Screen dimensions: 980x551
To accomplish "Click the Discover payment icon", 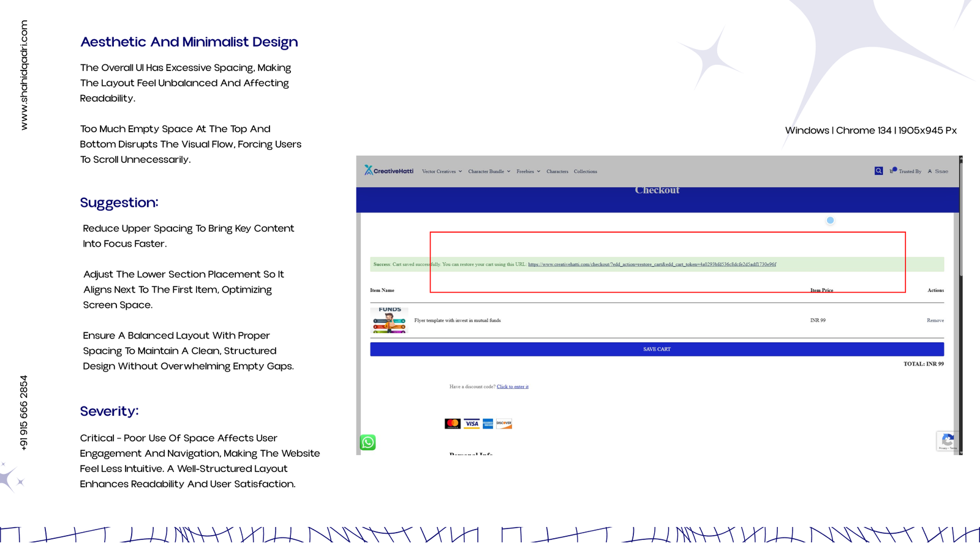I will pyautogui.click(x=503, y=424).
